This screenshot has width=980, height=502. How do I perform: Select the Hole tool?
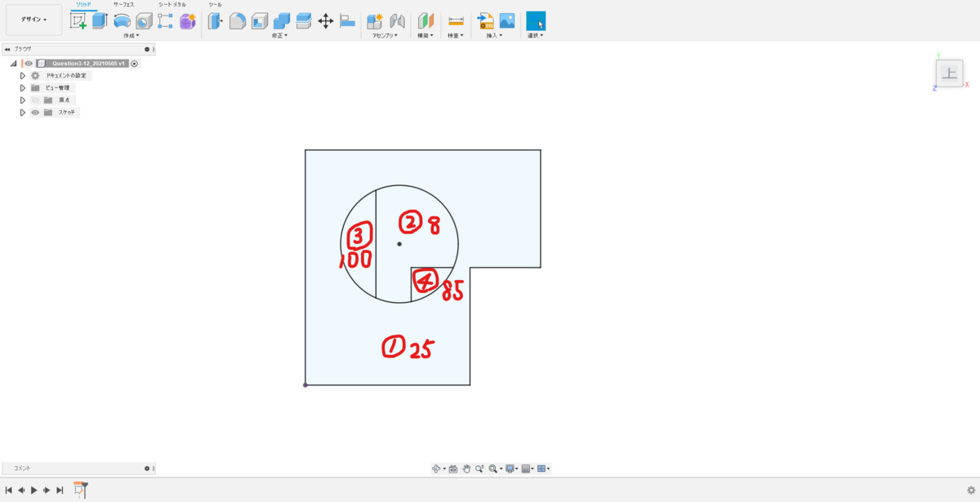[x=144, y=21]
